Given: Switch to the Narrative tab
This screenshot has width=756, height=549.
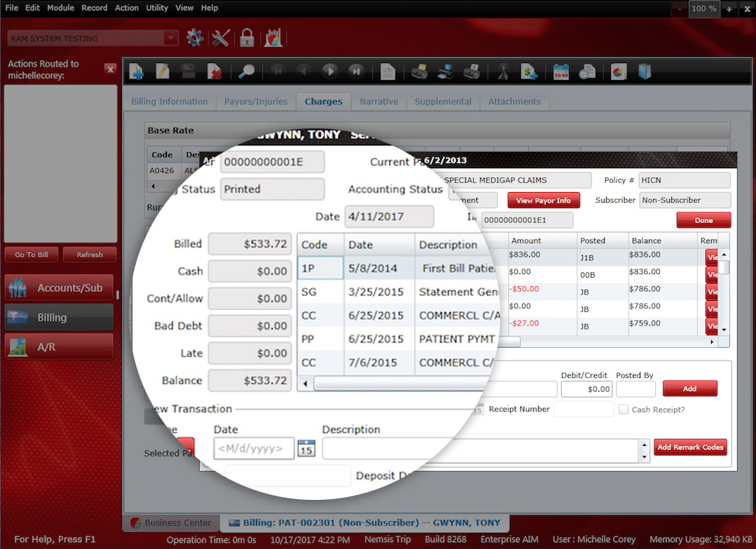Looking at the screenshot, I should (379, 101).
